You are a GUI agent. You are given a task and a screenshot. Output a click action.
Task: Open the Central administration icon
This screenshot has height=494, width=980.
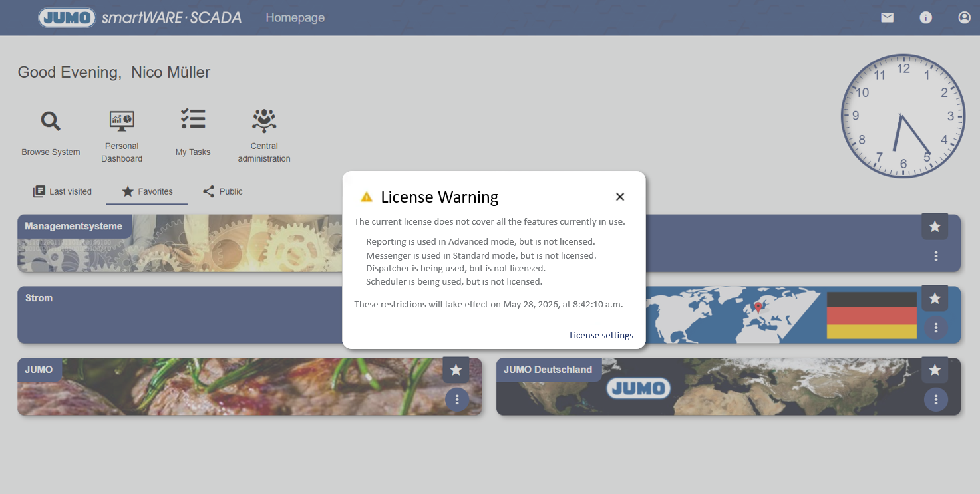point(264,120)
